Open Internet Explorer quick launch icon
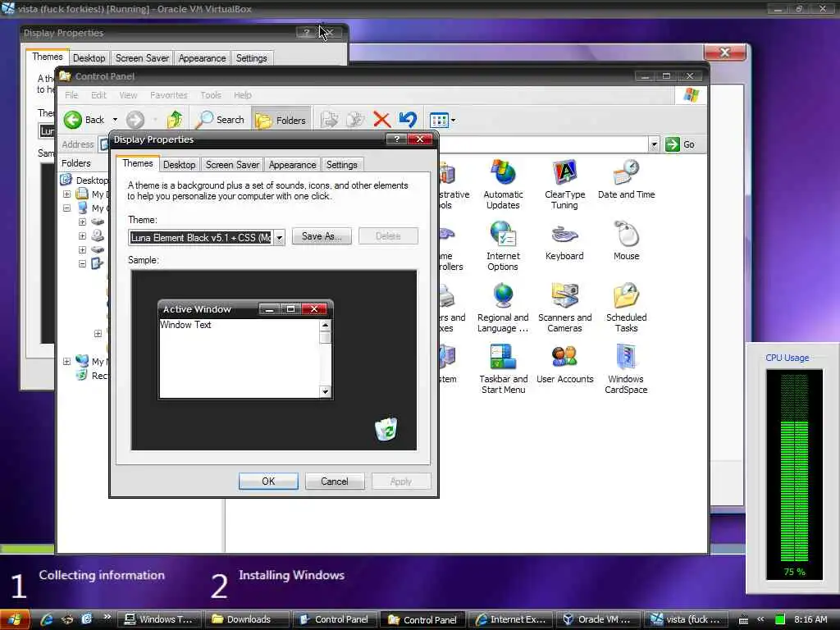 [47, 619]
